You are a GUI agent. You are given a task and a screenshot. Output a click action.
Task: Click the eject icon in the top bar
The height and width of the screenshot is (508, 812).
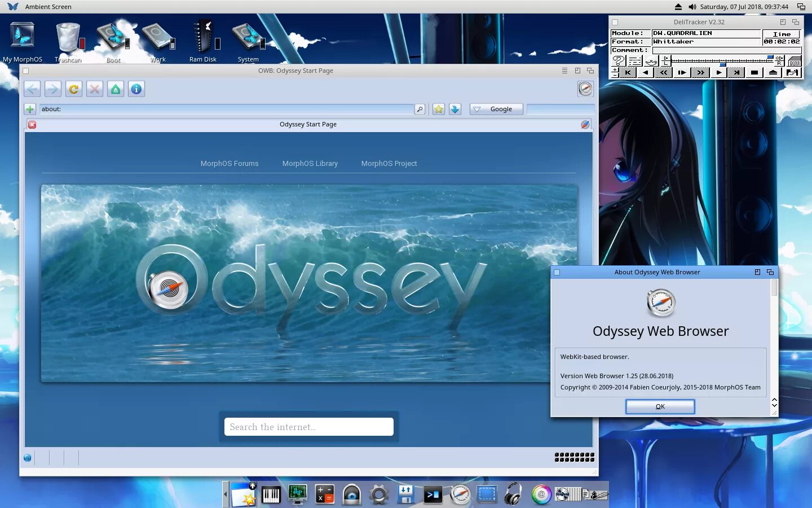tap(678, 7)
